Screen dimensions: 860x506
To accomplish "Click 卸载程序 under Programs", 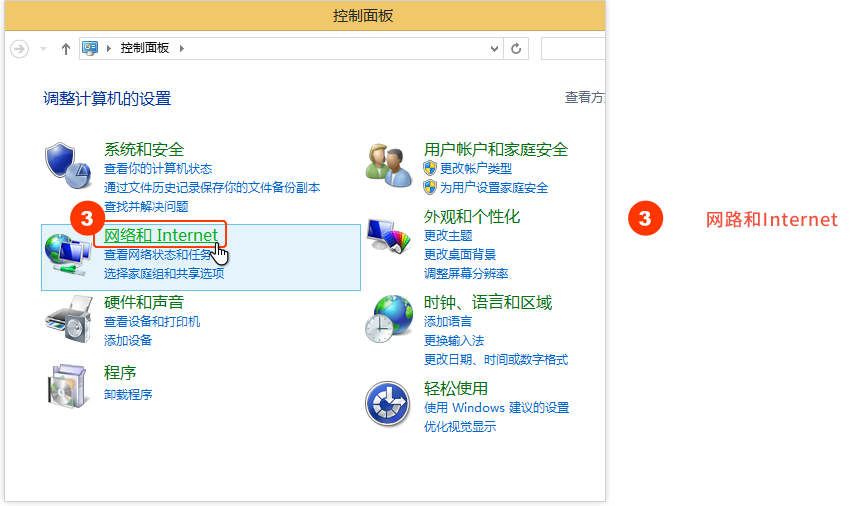I will pos(128,394).
